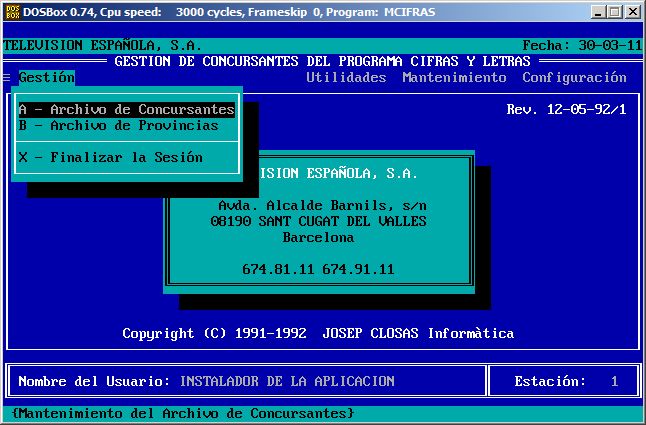Click the bottom status bar help text
Screen dimensions: 646x425
point(182,413)
